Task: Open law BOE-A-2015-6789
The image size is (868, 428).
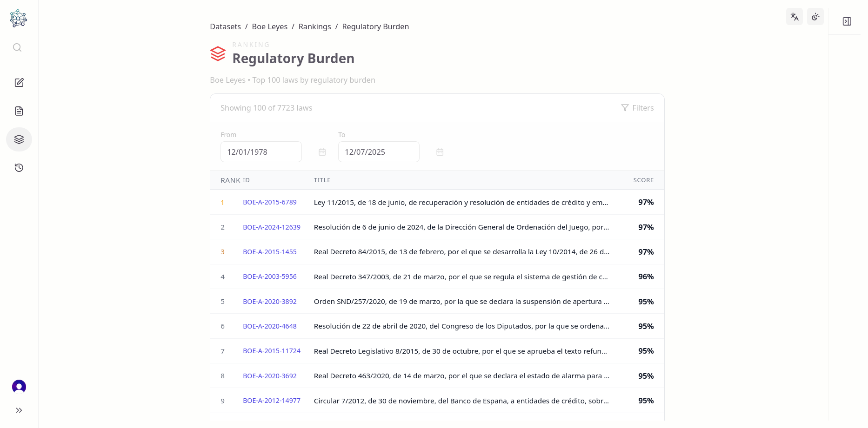Action: tap(270, 202)
